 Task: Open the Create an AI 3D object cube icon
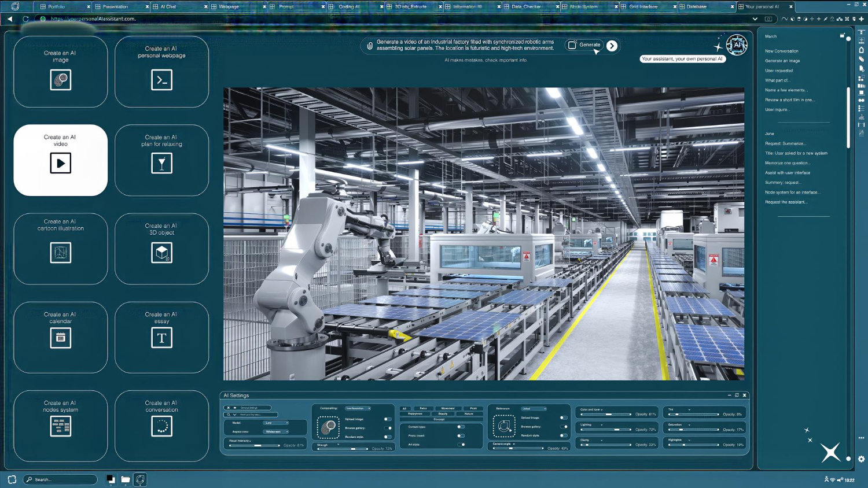pyautogui.click(x=161, y=252)
